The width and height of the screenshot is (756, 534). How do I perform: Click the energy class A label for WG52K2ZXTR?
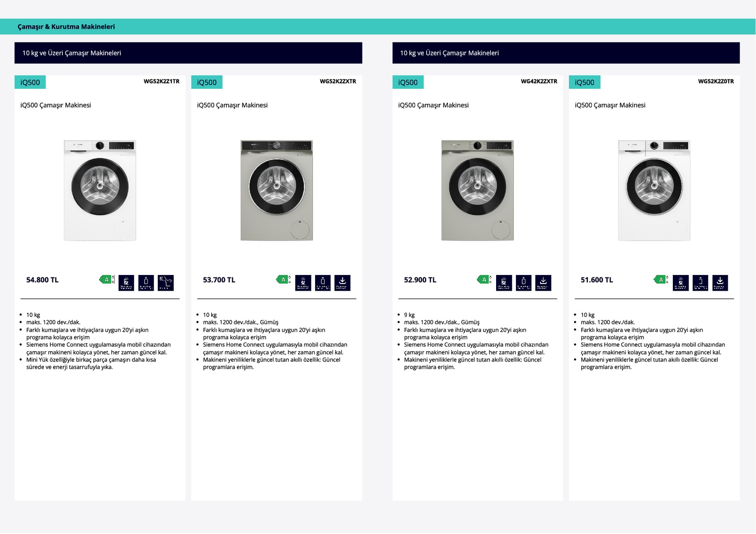(283, 279)
